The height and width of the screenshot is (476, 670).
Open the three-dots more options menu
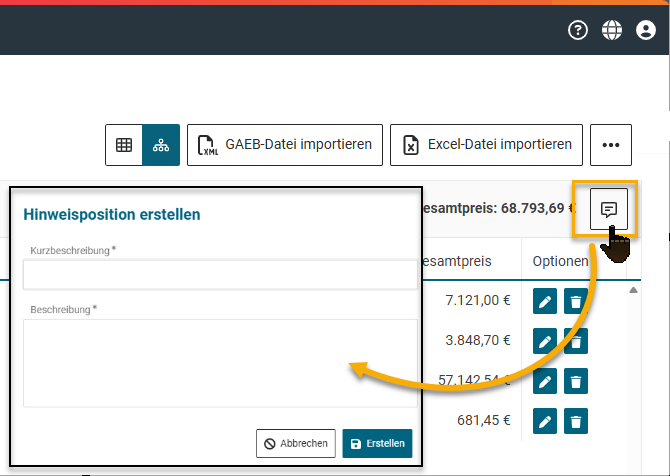(x=610, y=145)
